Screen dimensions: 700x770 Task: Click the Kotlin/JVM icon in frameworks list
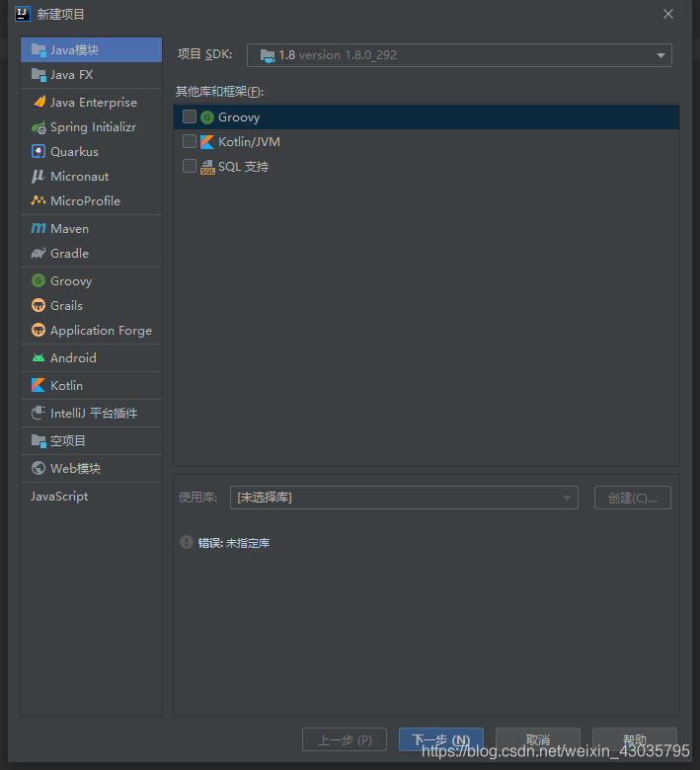[207, 142]
